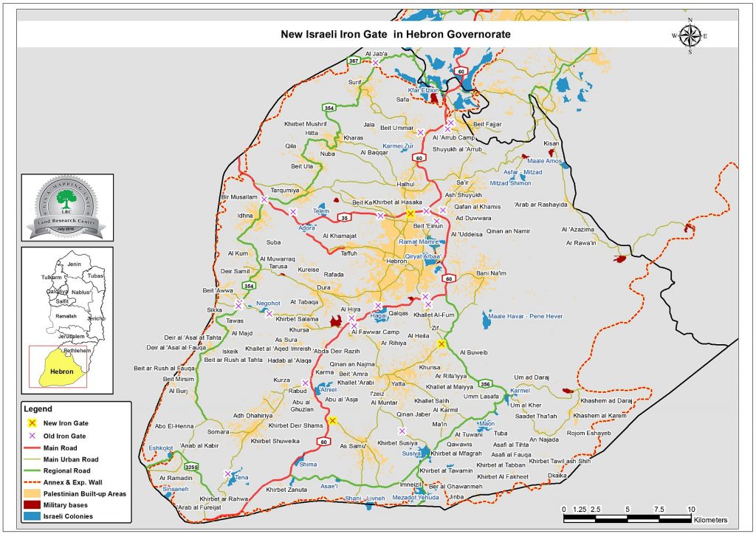Viewport: 756px width, 534px height.
Task: Click the Old Iron Gate marker near Al Jab'a
Action: point(377,64)
